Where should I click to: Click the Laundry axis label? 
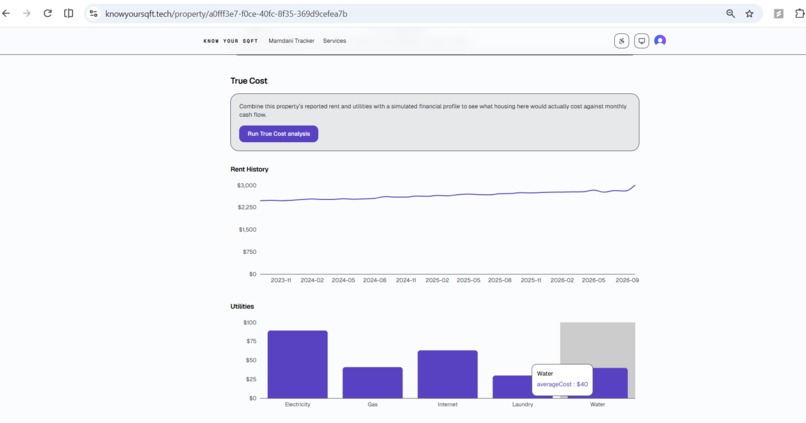pyautogui.click(x=523, y=404)
